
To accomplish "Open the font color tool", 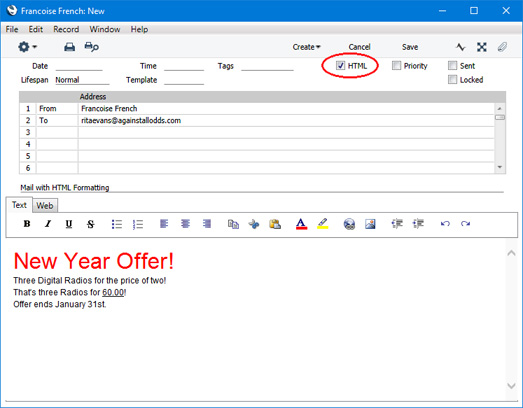I will pos(301,224).
